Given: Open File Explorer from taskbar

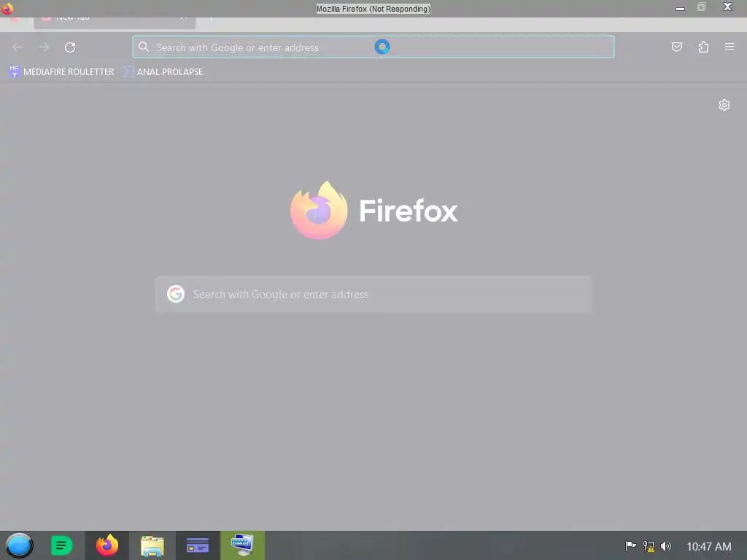Looking at the screenshot, I should pos(152,545).
